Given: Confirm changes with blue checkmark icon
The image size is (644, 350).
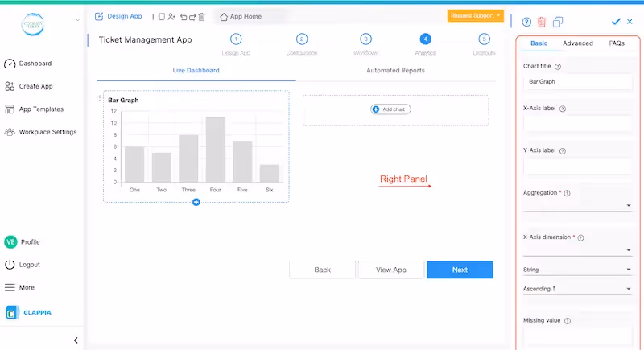Looking at the screenshot, I should coord(616,22).
